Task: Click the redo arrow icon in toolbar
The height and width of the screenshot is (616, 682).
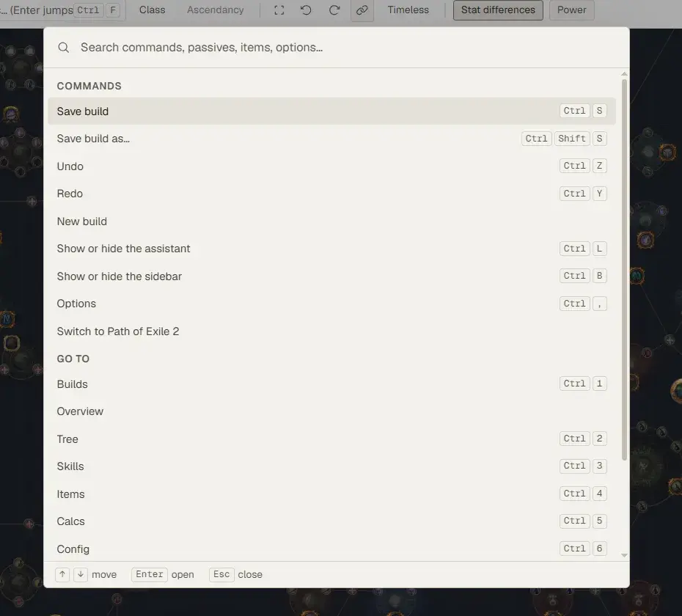Action: 334,10
